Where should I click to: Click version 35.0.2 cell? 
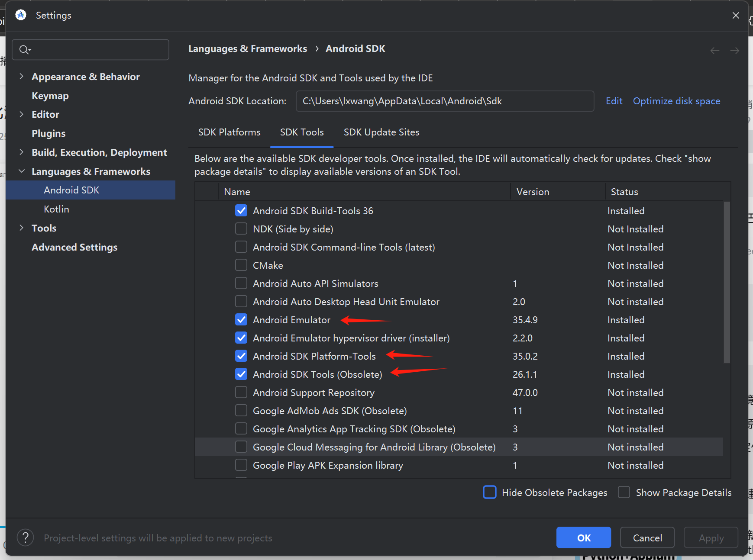(x=525, y=356)
